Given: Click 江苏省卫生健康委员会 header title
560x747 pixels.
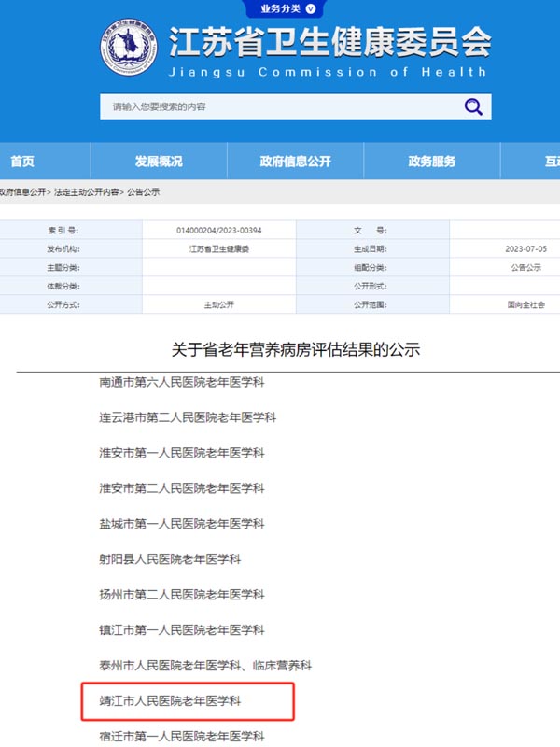Looking at the screenshot, I should [x=330, y=41].
